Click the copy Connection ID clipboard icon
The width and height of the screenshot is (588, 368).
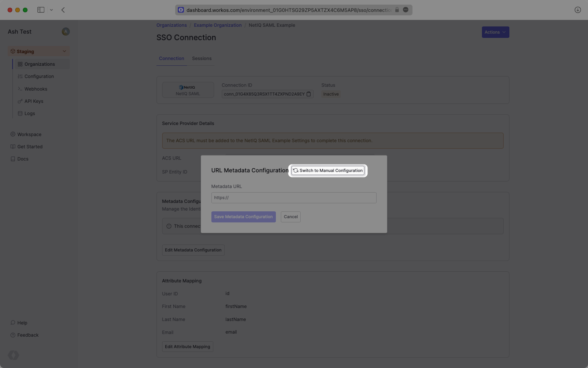click(309, 94)
